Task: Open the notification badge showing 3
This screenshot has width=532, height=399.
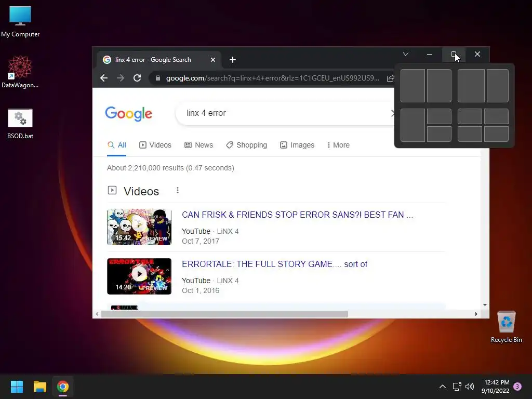Action: pyautogui.click(x=517, y=387)
